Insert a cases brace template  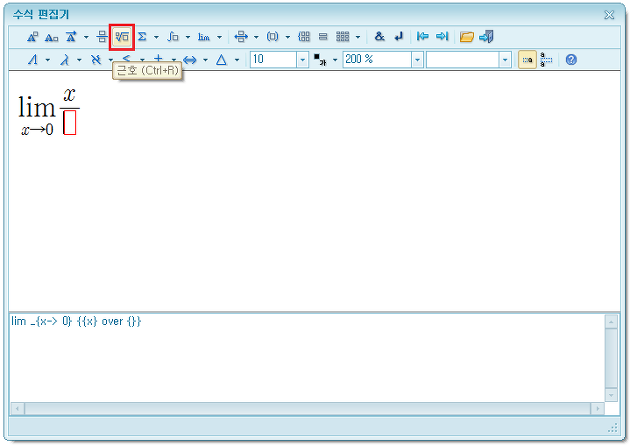(x=304, y=37)
